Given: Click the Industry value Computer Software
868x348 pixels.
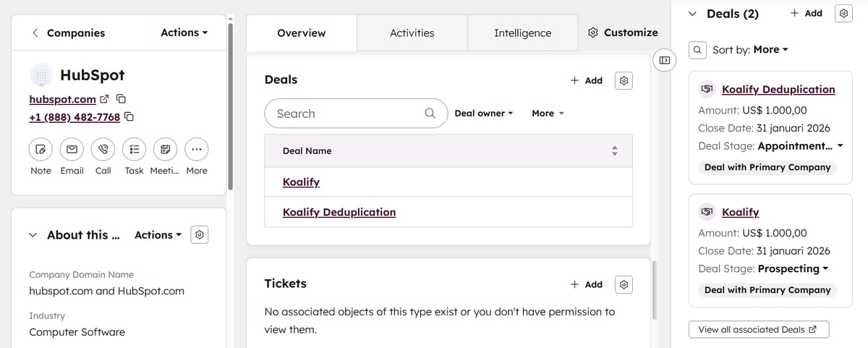Looking at the screenshot, I should [77, 332].
